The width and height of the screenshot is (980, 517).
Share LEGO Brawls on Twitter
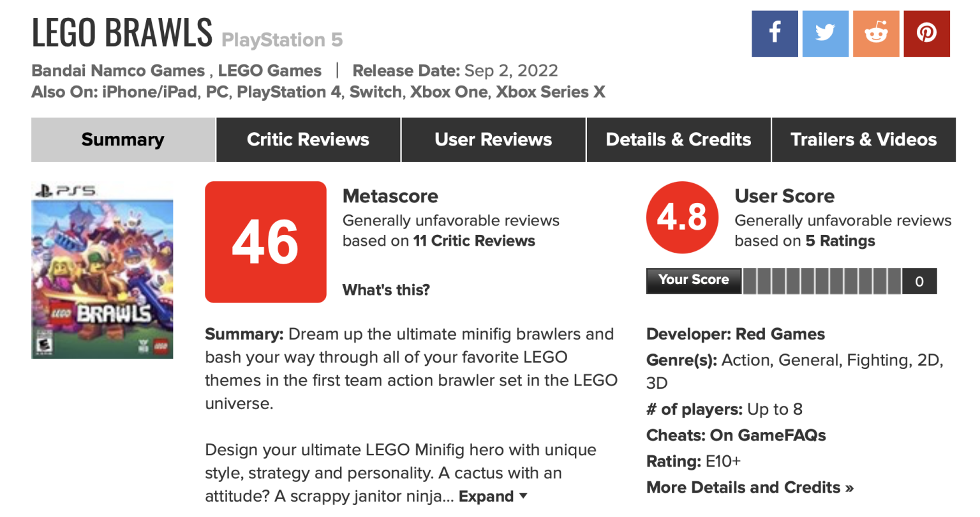(x=825, y=33)
